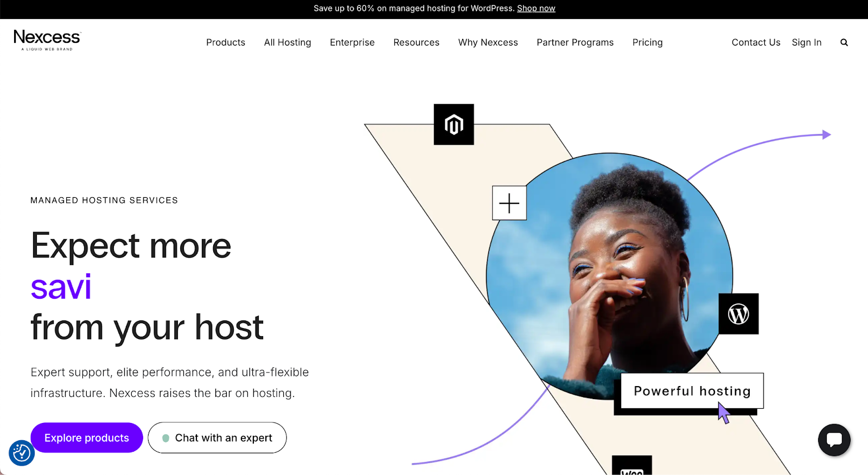Screen dimensions: 868x475
Task: Click the WooCommerce logo tile
Action: [632, 465]
